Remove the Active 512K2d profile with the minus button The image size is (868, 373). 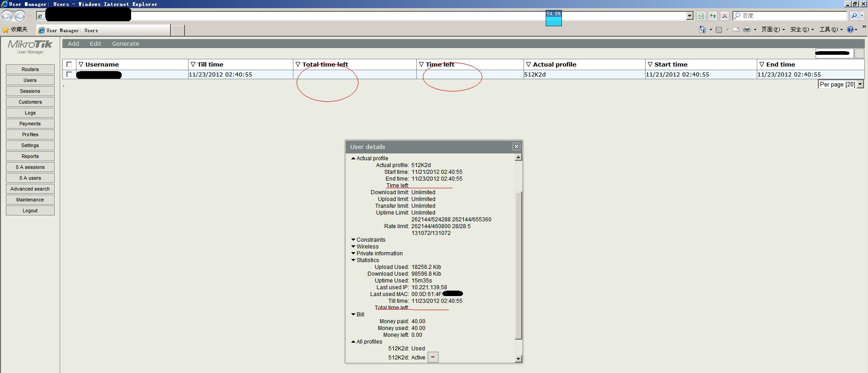[x=433, y=357]
